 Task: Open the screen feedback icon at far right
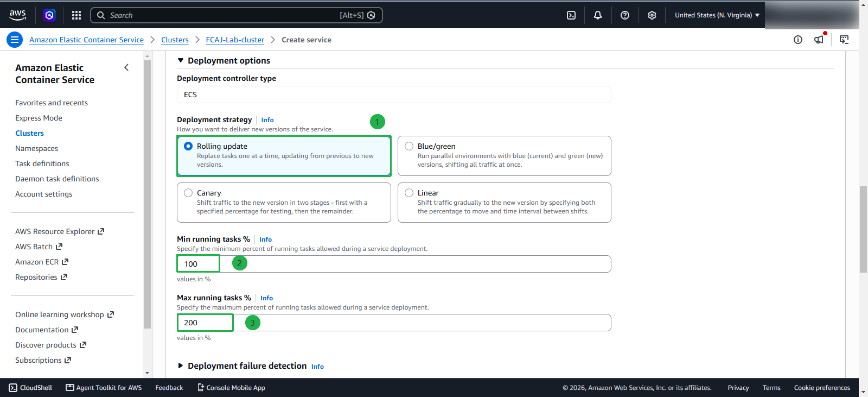pyautogui.click(x=844, y=40)
